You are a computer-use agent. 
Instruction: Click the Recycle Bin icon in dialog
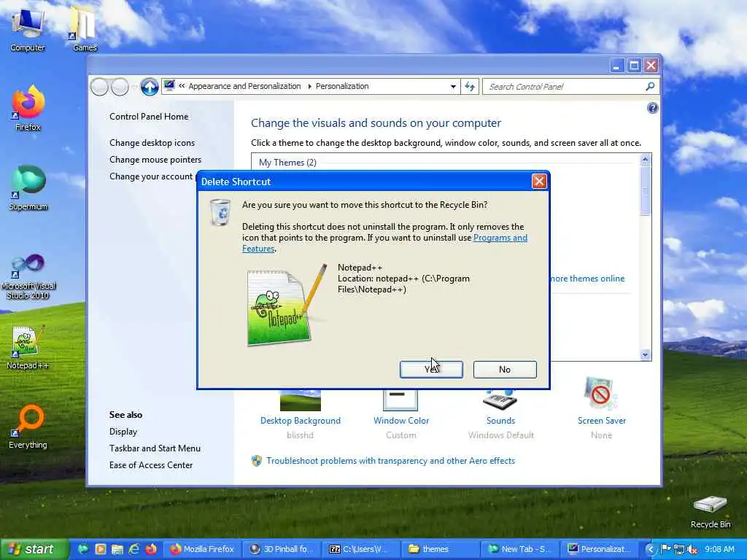220,212
